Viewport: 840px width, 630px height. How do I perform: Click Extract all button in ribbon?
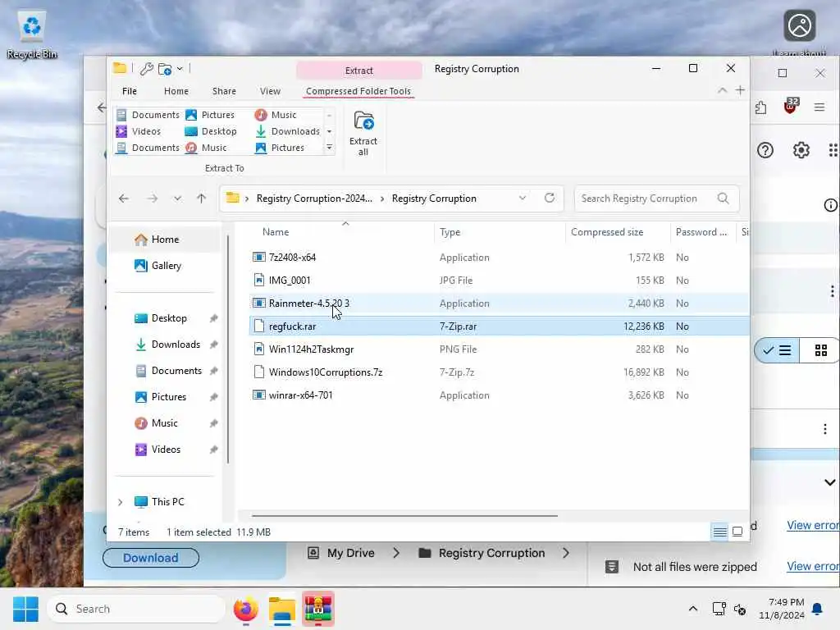pos(363,134)
